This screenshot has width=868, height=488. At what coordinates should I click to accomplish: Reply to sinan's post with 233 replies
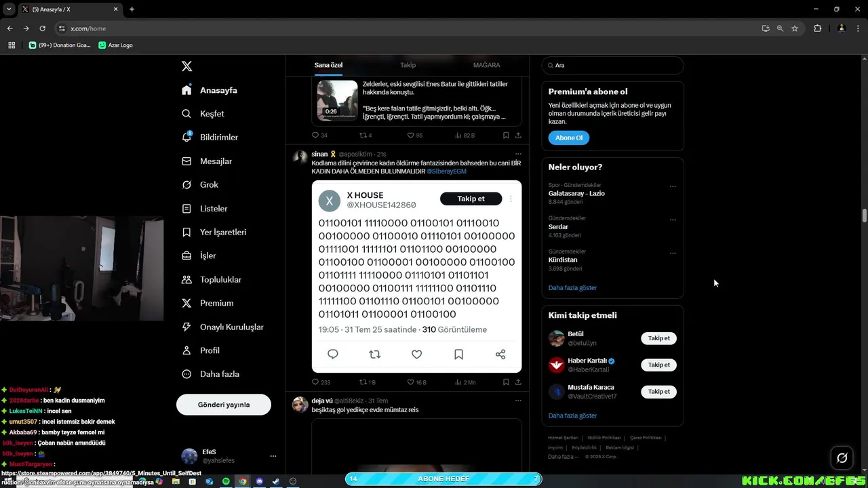[x=321, y=382]
